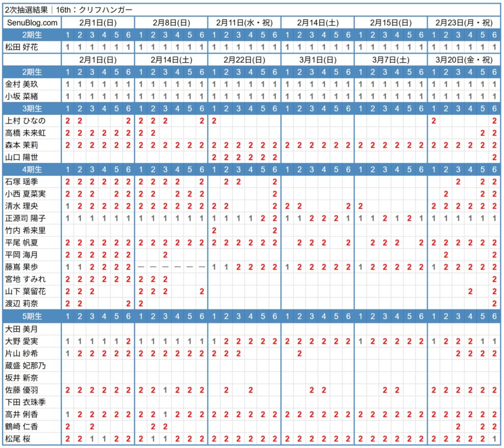The width and height of the screenshot is (504, 448).
Task: Select member name 金村 美玖
Action: [x=21, y=84]
